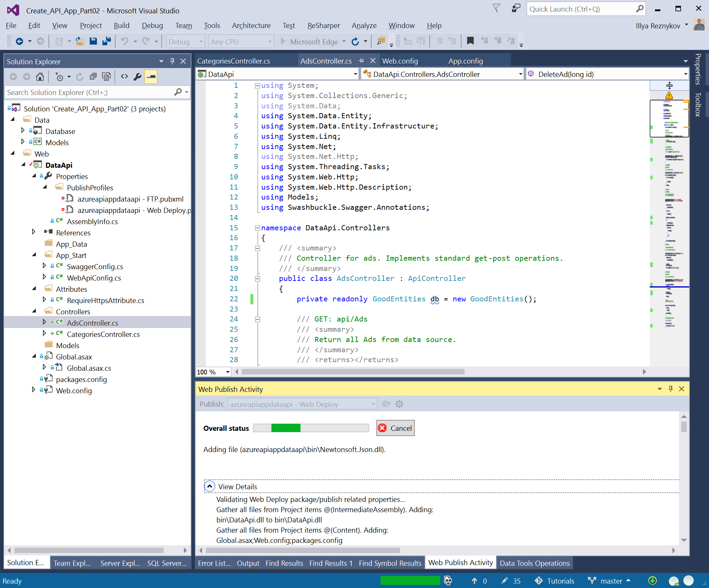This screenshot has height=588, width=709.
Task: Toggle pin on the AdsController.cs tab
Action: click(361, 61)
